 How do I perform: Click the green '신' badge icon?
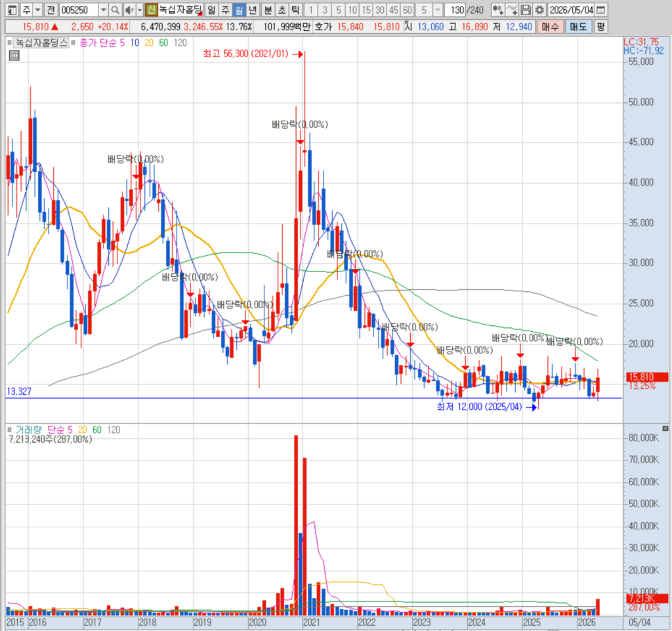tap(151, 10)
